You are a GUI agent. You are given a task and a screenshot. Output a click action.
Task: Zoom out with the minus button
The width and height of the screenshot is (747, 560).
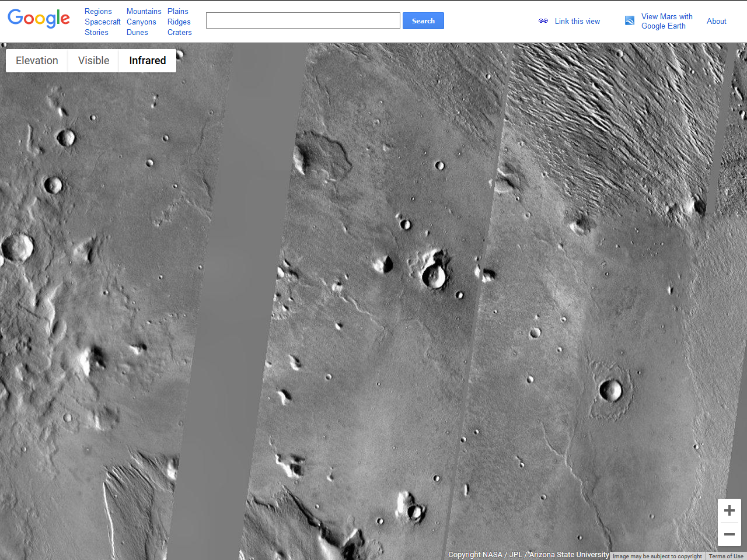(729, 534)
